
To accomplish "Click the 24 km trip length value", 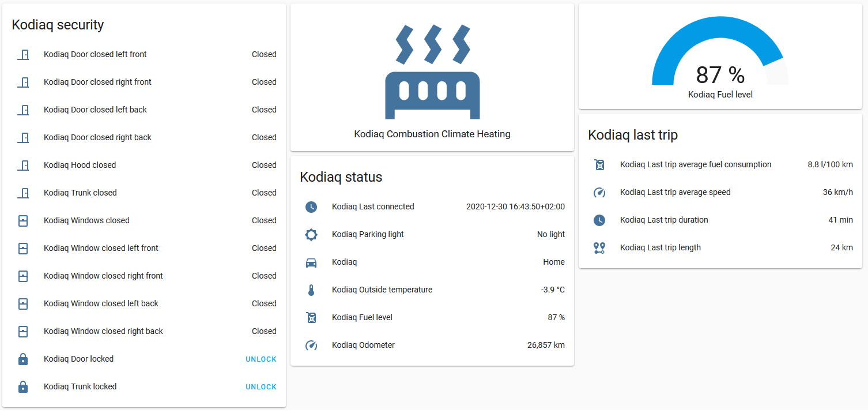I will click(x=841, y=247).
